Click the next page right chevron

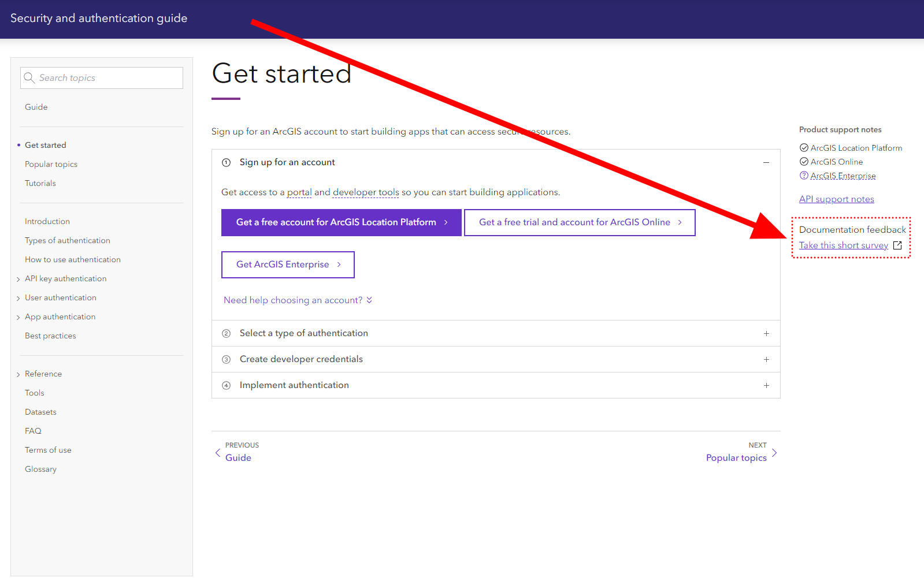tap(774, 453)
